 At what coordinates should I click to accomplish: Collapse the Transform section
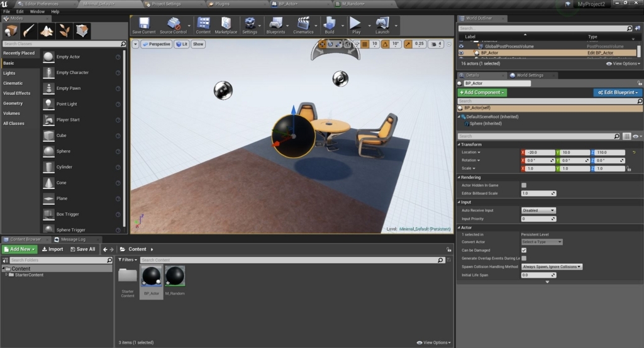tap(459, 144)
